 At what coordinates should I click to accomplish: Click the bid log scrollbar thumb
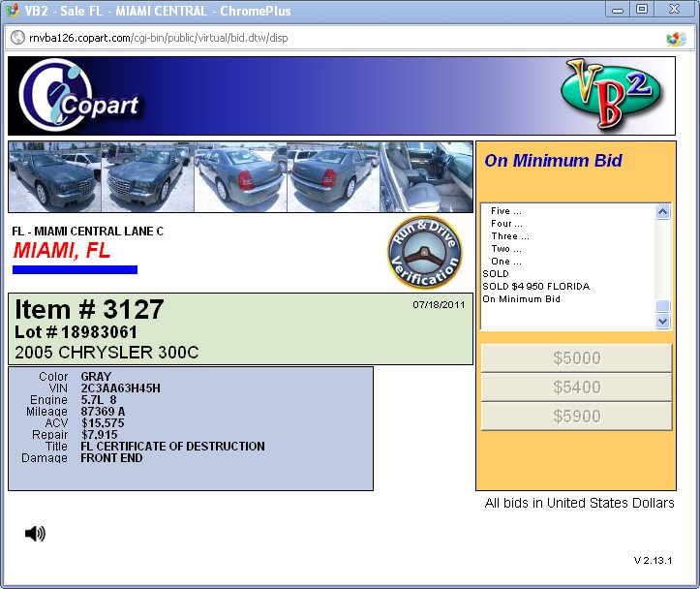pyautogui.click(x=662, y=305)
